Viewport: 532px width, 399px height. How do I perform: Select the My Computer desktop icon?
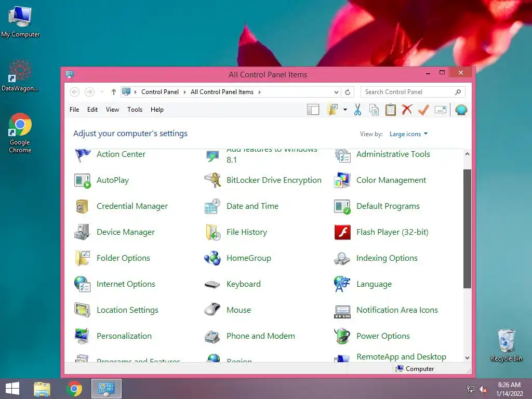(20, 22)
